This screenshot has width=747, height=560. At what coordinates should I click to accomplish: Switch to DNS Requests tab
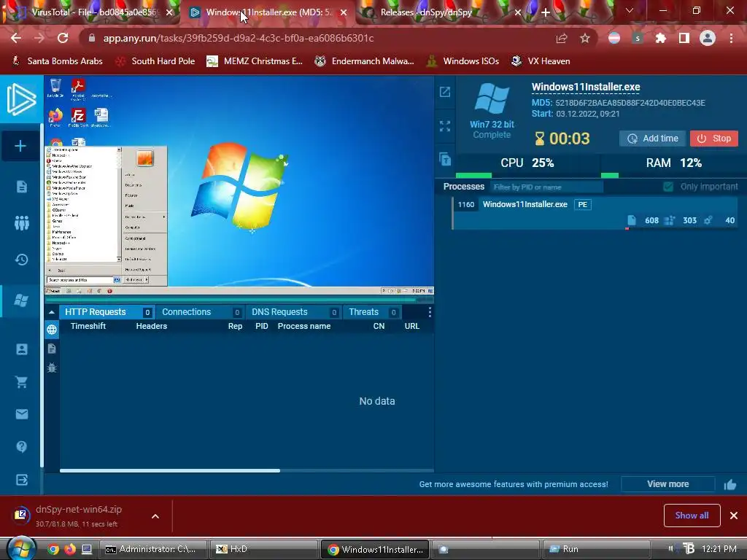click(294, 312)
